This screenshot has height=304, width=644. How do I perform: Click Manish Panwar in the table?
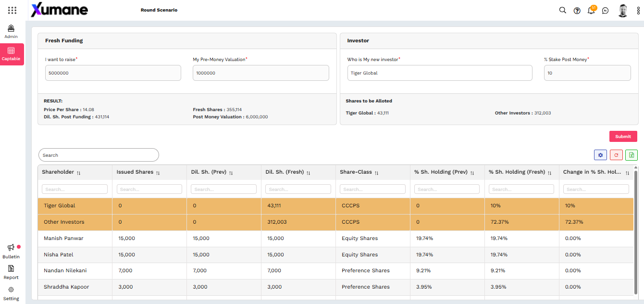point(63,239)
